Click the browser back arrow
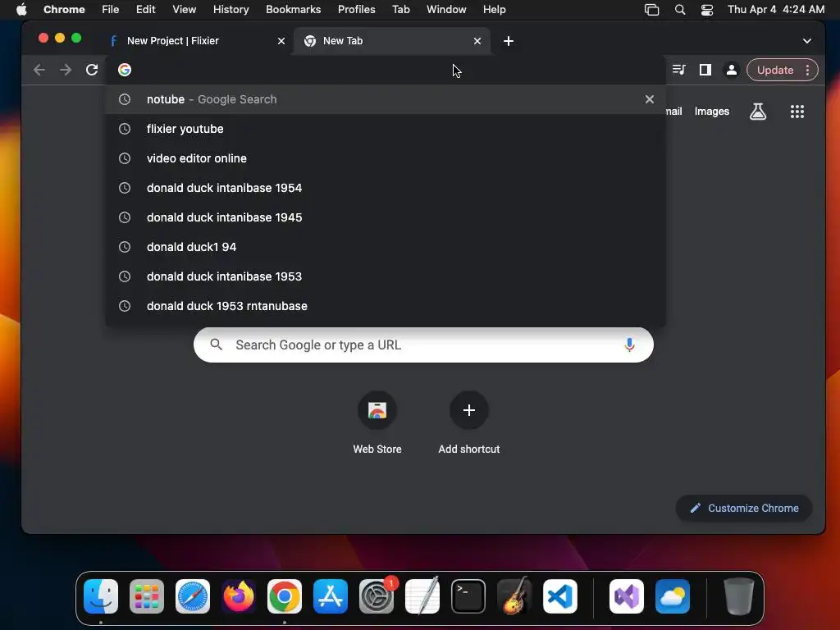 tap(39, 71)
